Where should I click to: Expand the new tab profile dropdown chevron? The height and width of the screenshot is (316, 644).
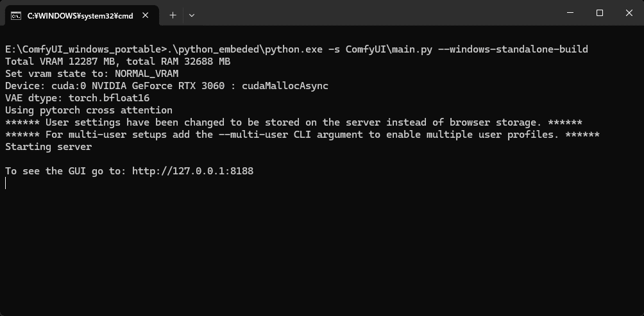191,15
